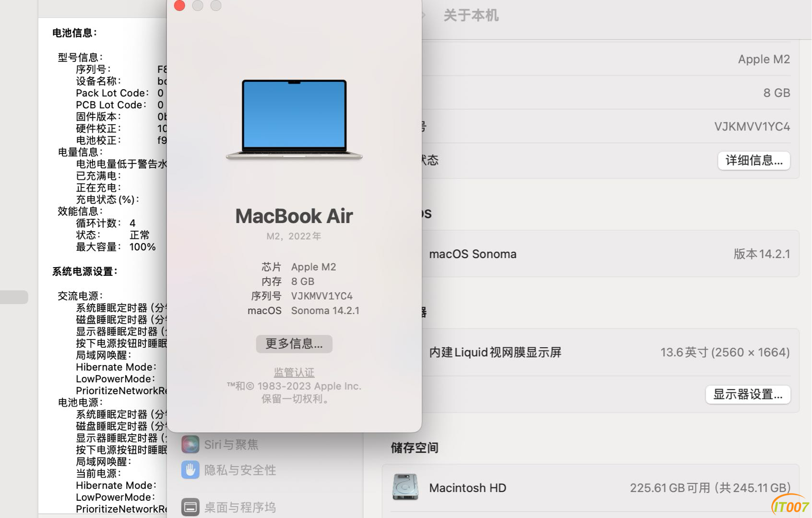Click the Apple M2 value in System Settings
812x518 pixels.
764,59
